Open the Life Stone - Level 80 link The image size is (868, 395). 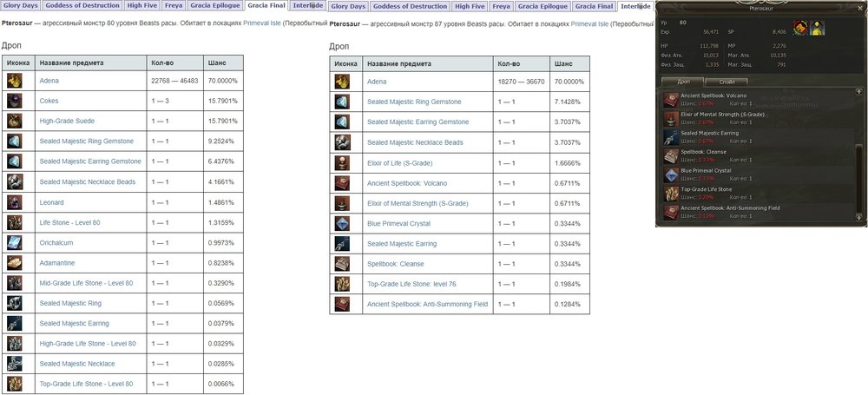[69, 222]
